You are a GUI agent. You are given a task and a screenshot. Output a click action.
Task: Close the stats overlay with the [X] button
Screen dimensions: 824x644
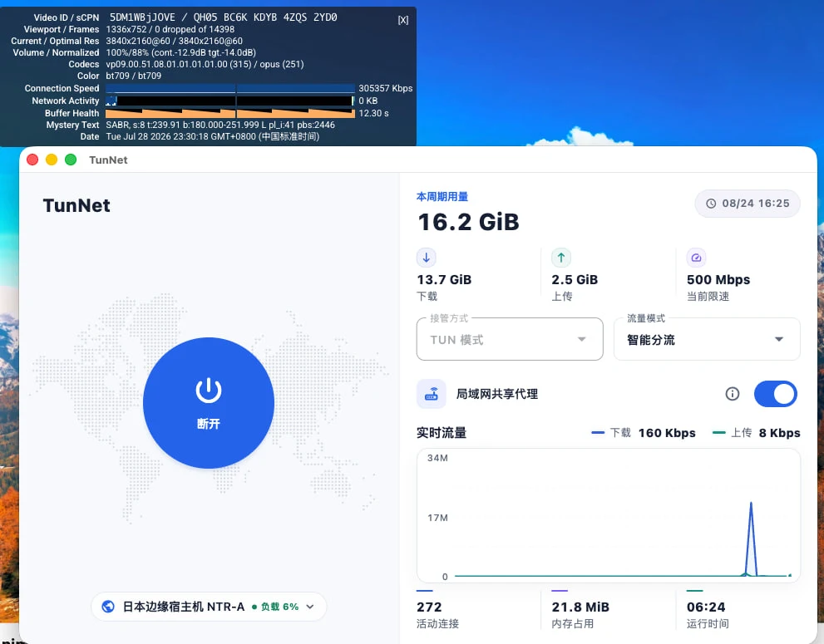403,20
